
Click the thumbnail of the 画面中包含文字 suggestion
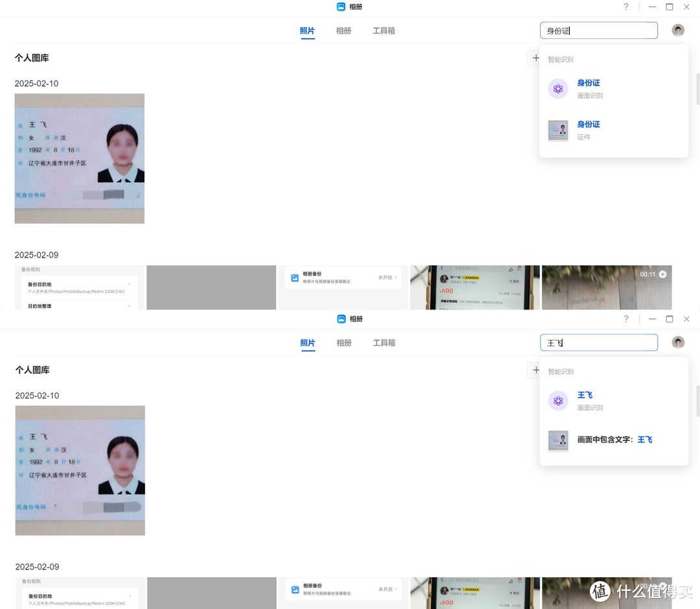point(558,440)
